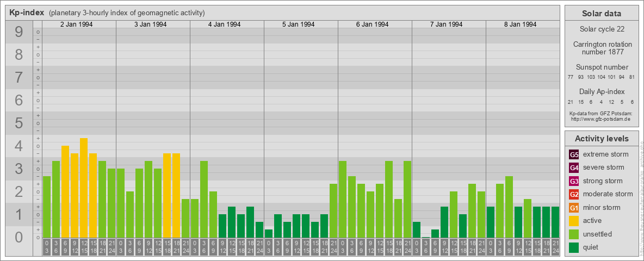The height and width of the screenshot is (261, 644).
Task: Click the 5 on the Kp scale axis
Action: (18, 123)
